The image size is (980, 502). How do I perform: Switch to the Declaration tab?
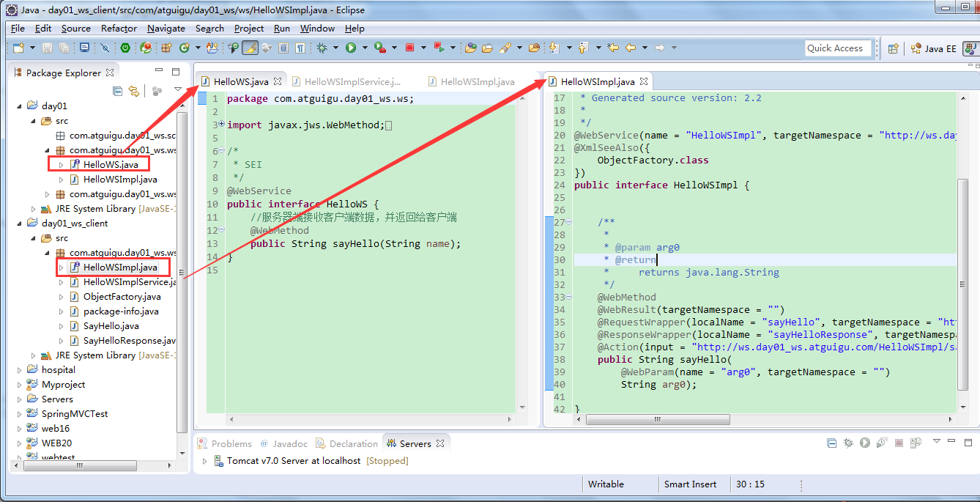pyautogui.click(x=347, y=443)
